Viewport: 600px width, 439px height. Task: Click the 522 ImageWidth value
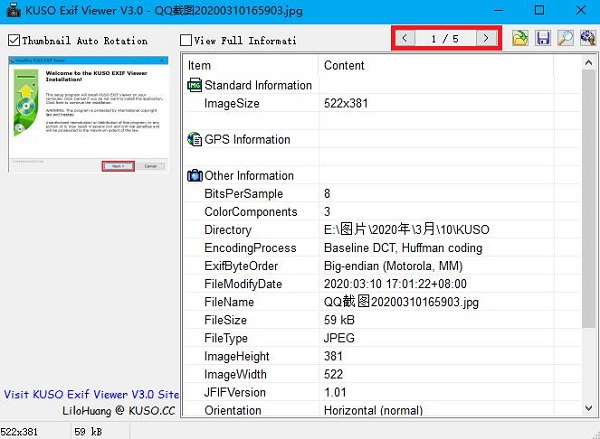(333, 374)
